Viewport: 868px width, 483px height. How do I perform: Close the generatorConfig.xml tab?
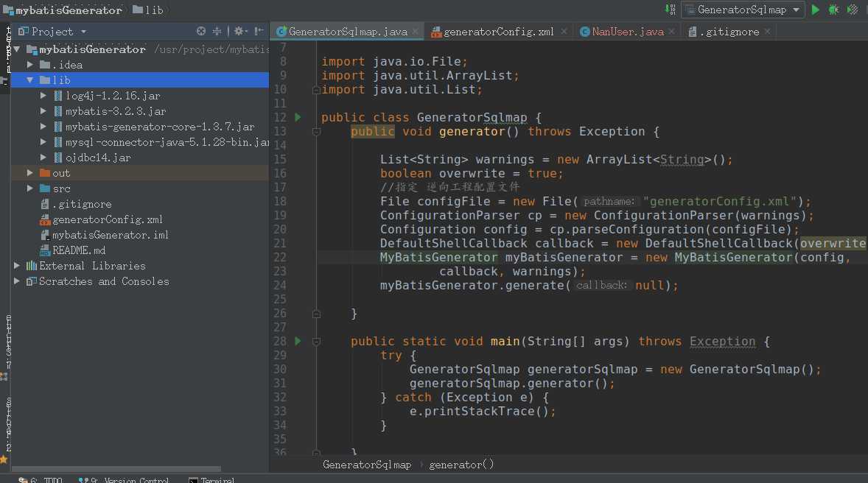click(564, 32)
